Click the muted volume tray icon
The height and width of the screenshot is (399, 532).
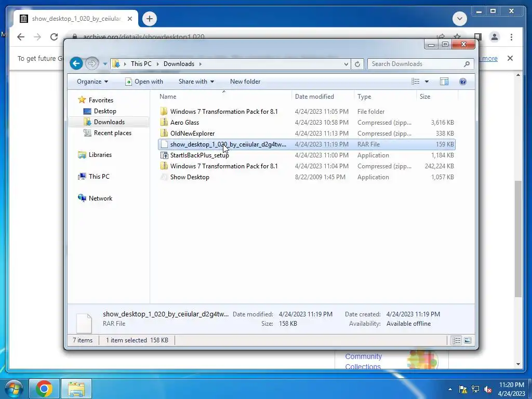[488, 389]
